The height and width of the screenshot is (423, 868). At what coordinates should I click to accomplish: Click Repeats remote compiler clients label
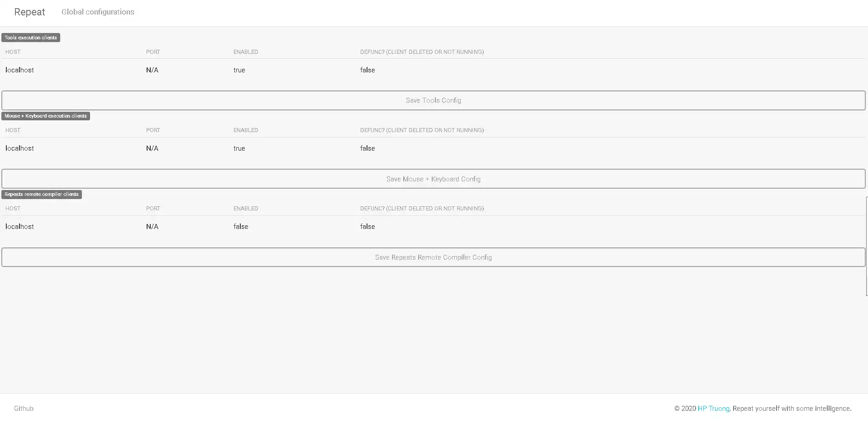point(42,194)
